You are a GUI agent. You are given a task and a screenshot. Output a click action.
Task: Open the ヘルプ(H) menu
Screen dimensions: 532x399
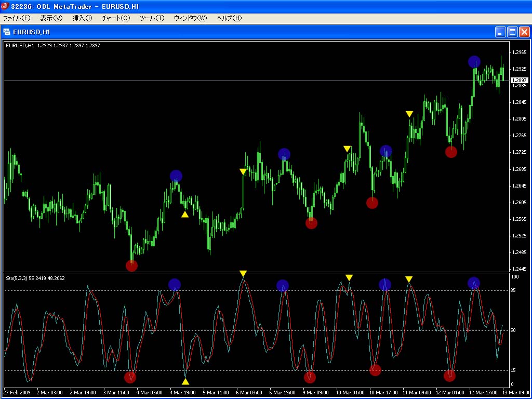[x=229, y=18]
